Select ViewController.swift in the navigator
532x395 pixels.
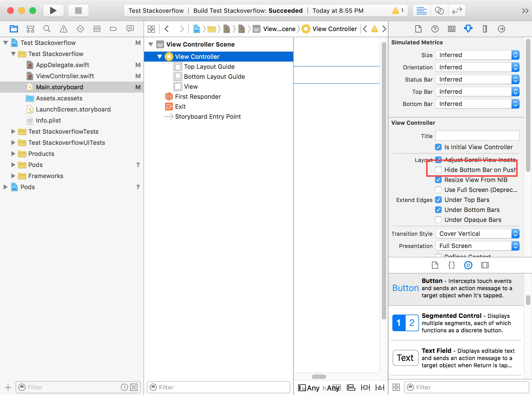pyautogui.click(x=65, y=76)
